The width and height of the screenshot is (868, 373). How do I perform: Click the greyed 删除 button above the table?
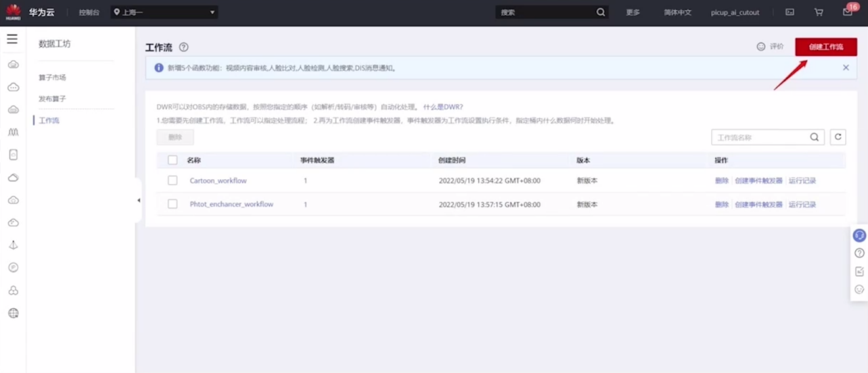[x=175, y=137]
